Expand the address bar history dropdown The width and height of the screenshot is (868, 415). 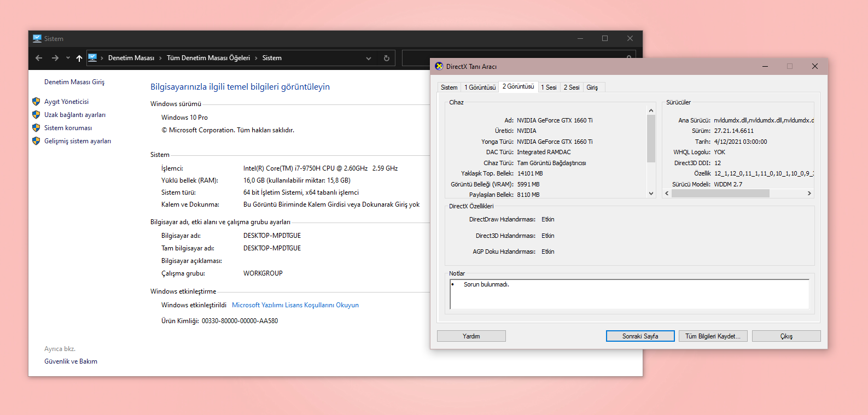[369, 58]
